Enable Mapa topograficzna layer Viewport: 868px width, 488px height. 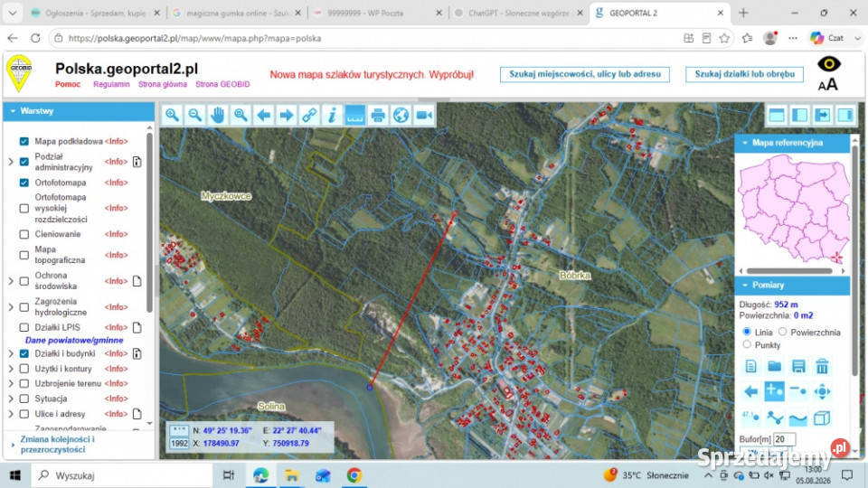point(24,255)
